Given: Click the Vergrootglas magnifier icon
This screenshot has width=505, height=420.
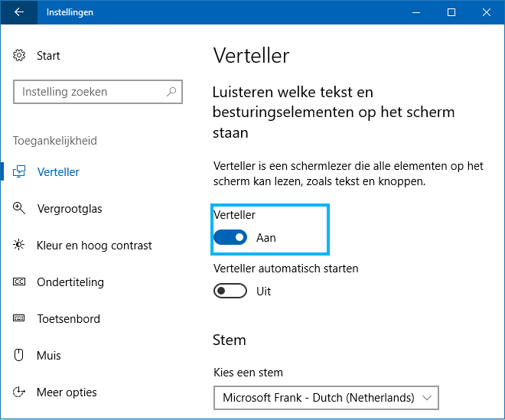Looking at the screenshot, I should coord(19,208).
